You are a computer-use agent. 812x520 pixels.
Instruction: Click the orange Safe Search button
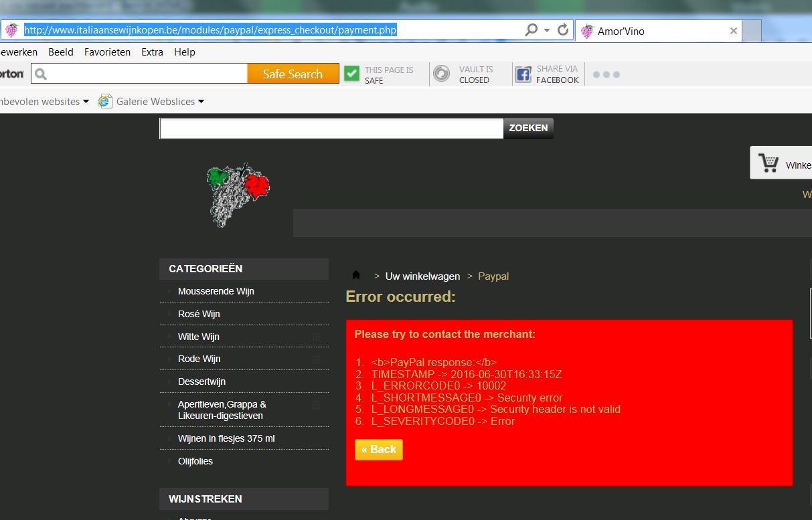tap(293, 74)
